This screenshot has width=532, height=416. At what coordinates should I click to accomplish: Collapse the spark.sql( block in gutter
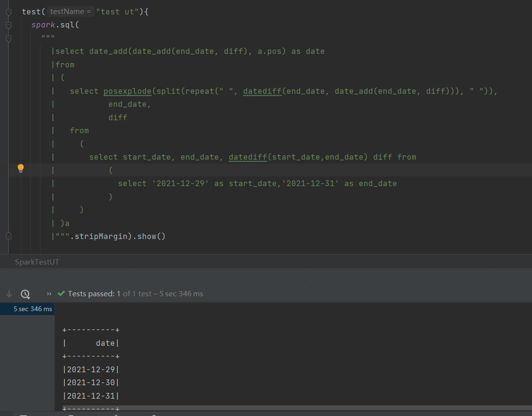[9, 25]
